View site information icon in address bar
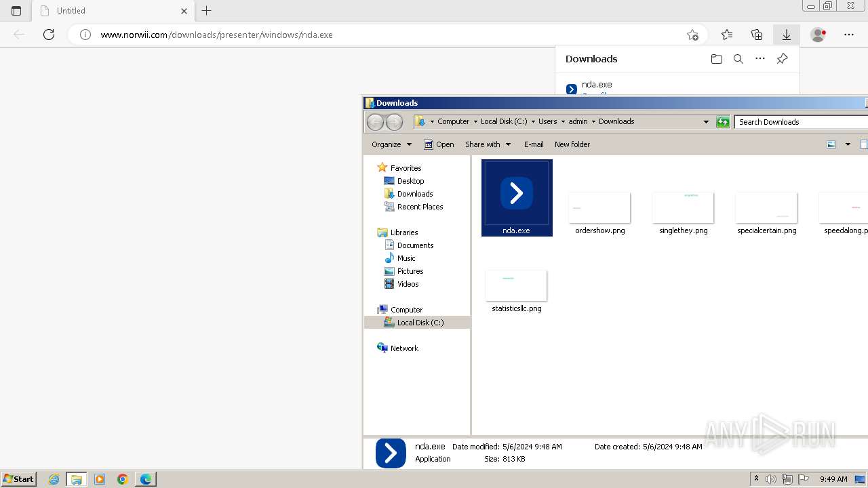 pos(85,35)
